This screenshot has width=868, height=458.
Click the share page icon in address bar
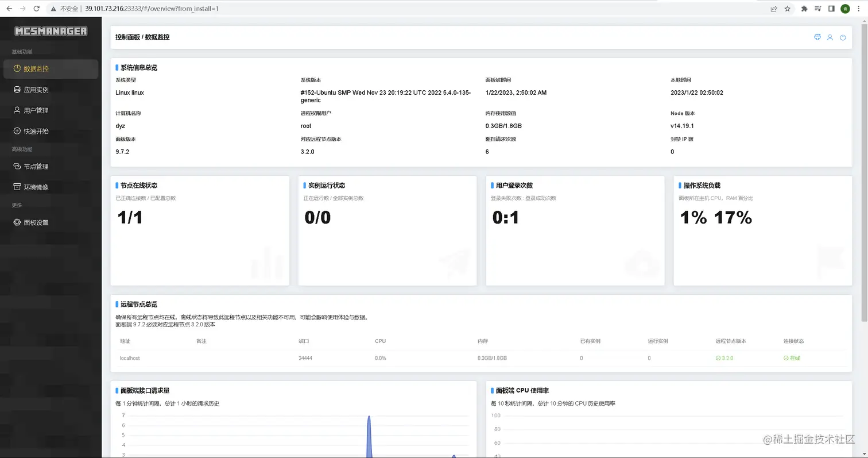tap(774, 9)
